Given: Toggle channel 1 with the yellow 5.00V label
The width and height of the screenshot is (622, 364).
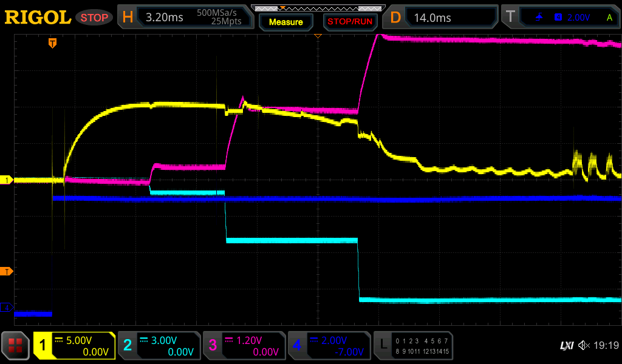Looking at the screenshot, I should [x=74, y=346].
